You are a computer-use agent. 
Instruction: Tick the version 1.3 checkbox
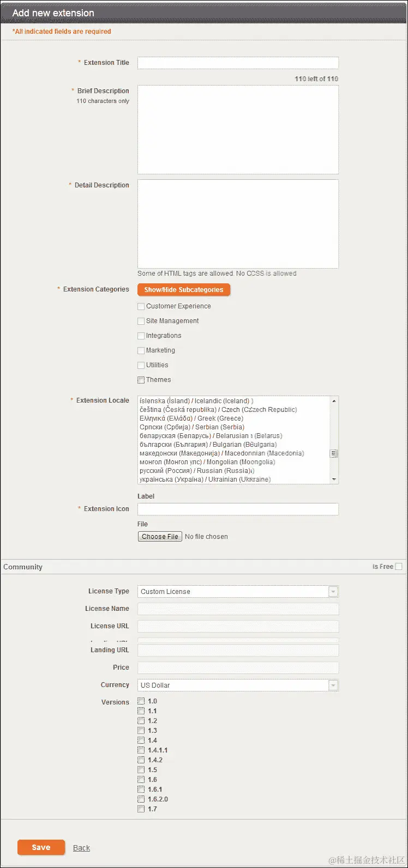[x=141, y=731]
